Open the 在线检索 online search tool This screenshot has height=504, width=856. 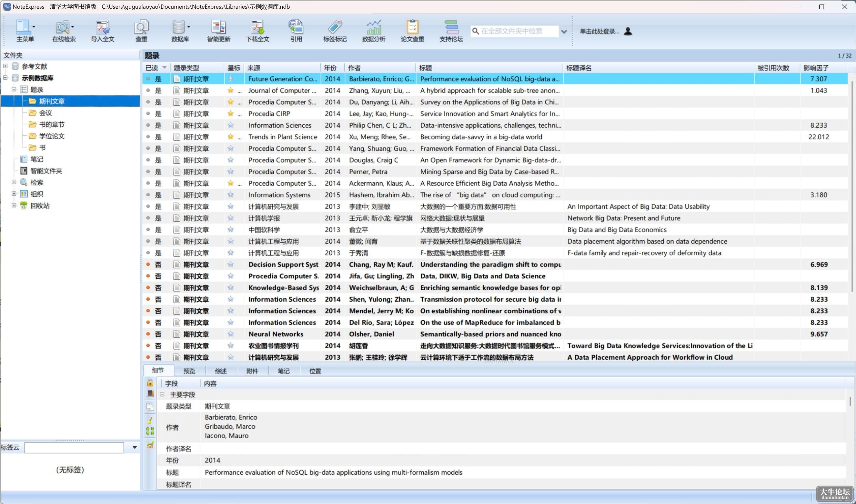64,31
